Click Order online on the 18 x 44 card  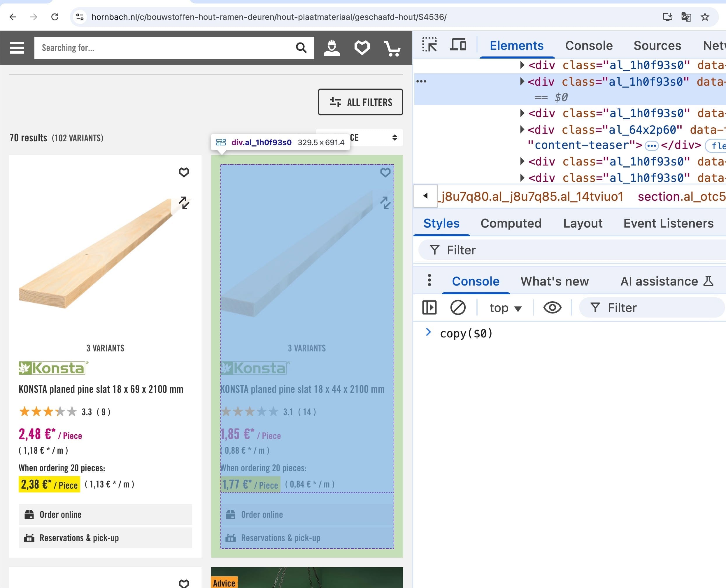[307, 514]
